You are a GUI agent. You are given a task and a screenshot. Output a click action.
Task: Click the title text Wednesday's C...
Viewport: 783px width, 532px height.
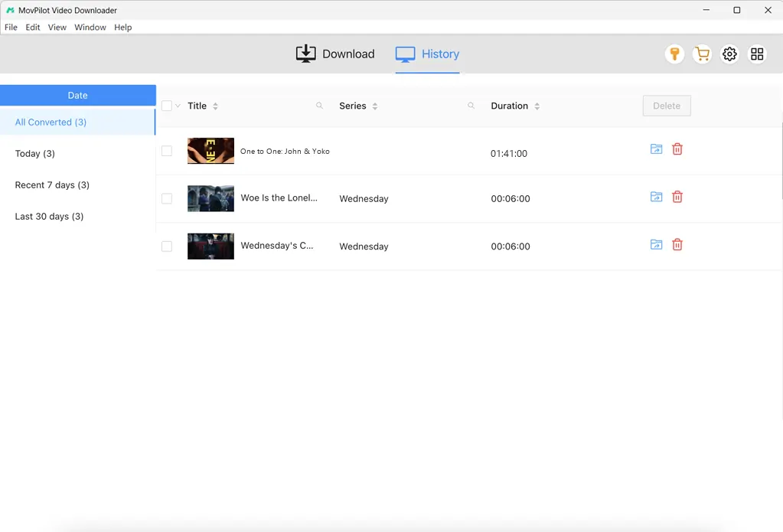tap(276, 245)
